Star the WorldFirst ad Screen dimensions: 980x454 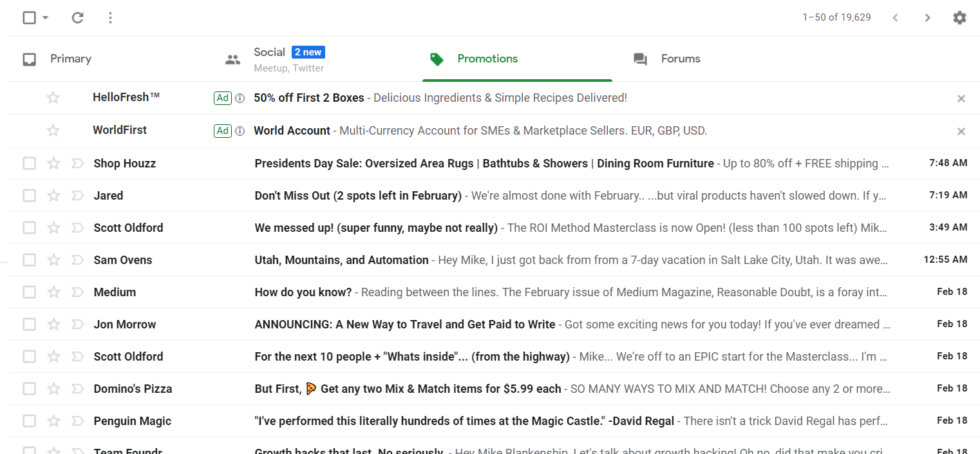(x=53, y=131)
